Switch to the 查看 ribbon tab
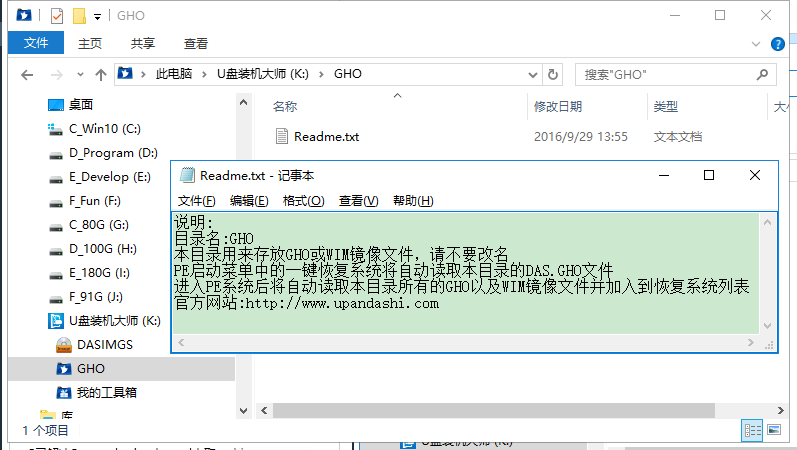This screenshot has width=797, height=450. 196,44
